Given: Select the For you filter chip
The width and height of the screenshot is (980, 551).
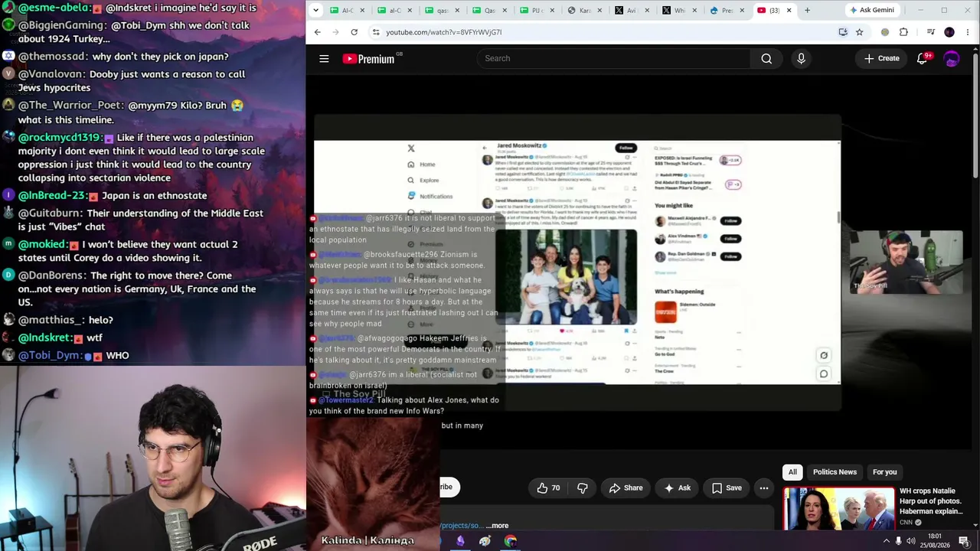Looking at the screenshot, I should pyautogui.click(x=884, y=472).
